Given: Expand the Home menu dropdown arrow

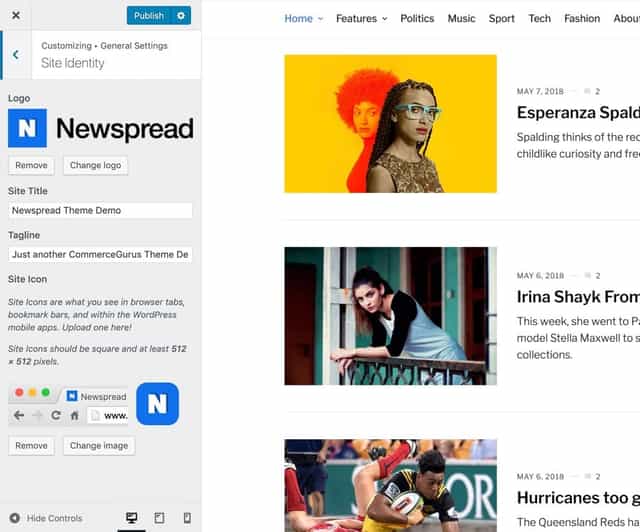Looking at the screenshot, I should [x=320, y=19].
